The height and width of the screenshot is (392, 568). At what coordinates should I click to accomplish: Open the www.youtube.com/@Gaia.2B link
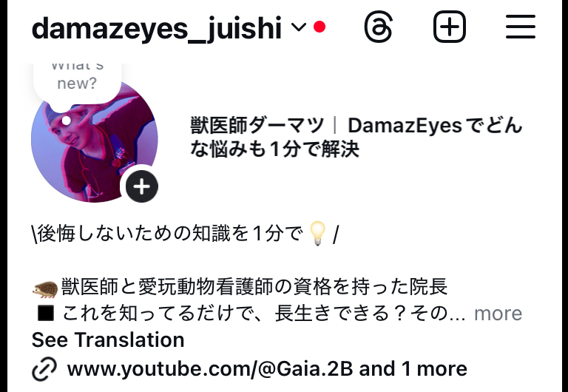click(210, 369)
